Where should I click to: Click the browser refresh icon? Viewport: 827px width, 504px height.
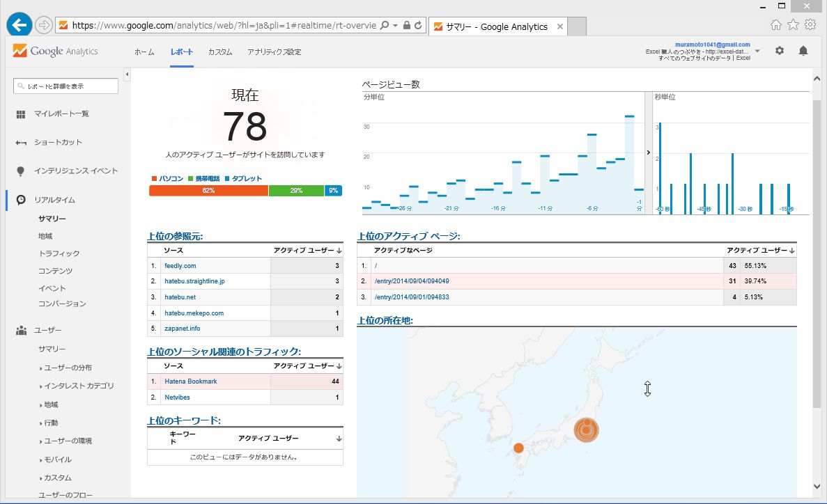point(418,26)
